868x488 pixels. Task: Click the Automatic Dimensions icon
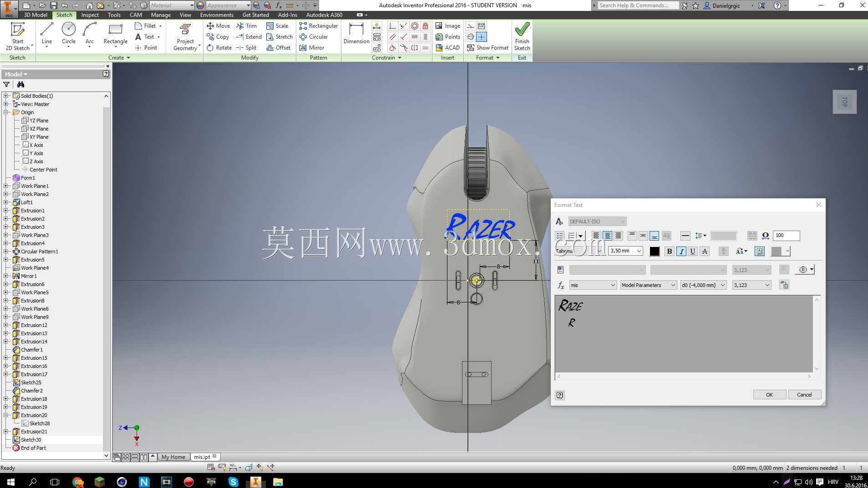[377, 26]
